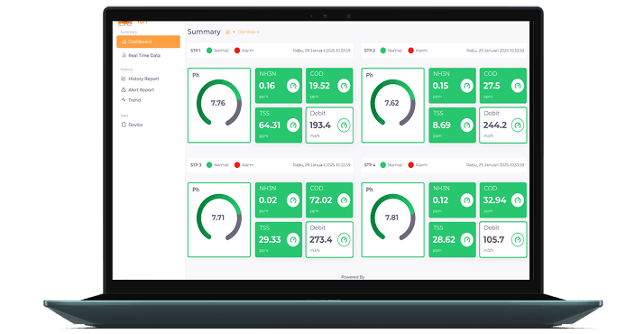The height and width of the screenshot is (334, 644).
Task: Click gauge icon on STP 1 COD card
Action: pyautogui.click(x=344, y=86)
